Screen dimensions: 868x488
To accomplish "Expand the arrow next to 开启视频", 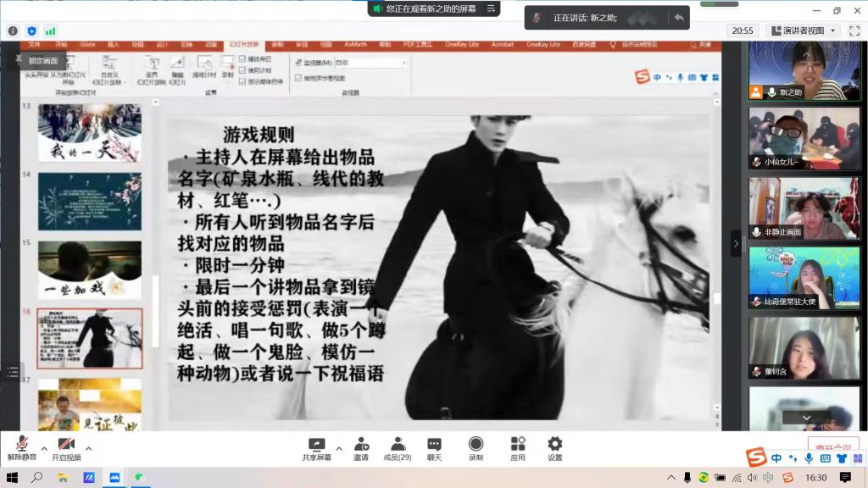I will point(88,448).
